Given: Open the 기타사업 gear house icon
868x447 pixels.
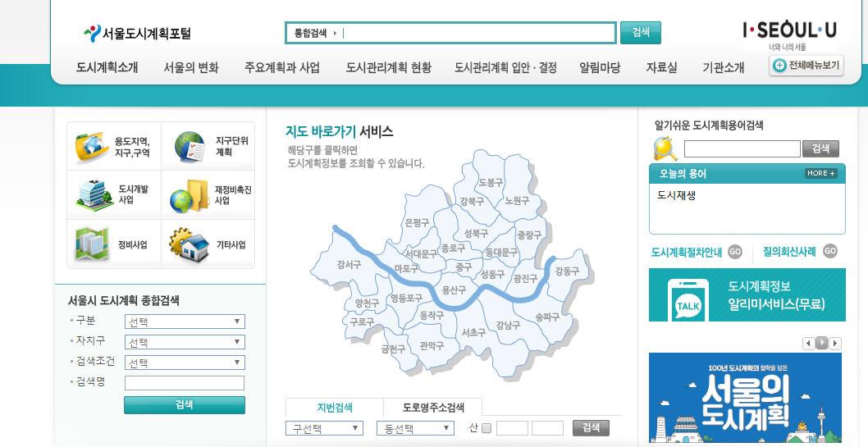Looking at the screenshot, I should (x=190, y=245).
